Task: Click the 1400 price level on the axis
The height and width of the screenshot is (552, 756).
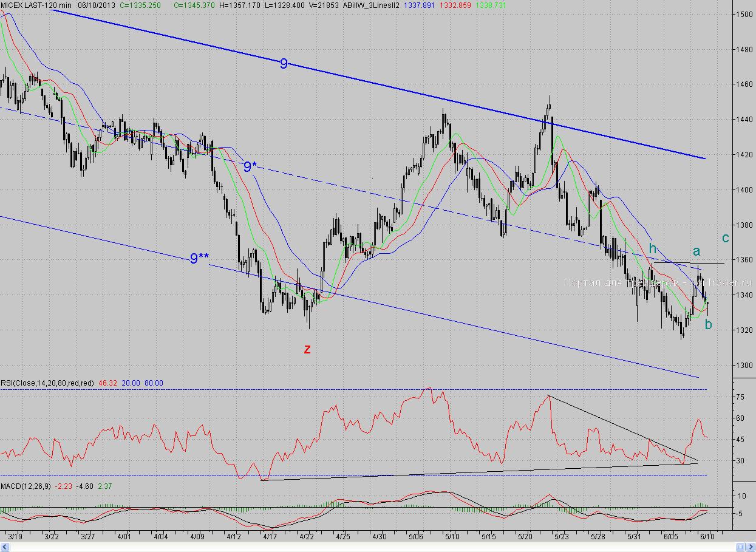Action: (x=743, y=190)
